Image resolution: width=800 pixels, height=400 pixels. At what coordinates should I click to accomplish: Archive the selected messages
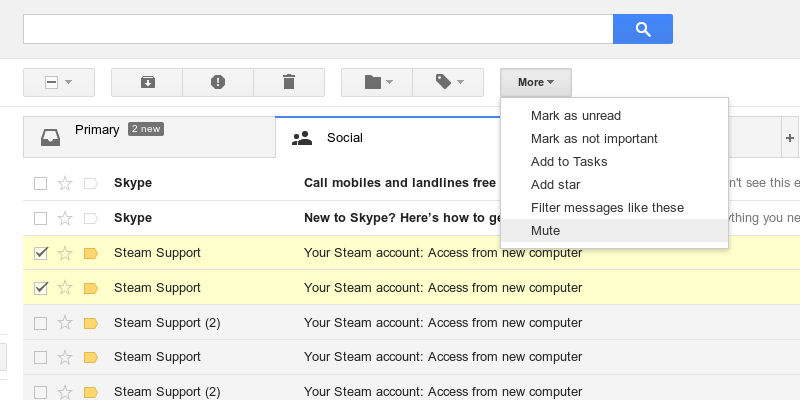147,82
